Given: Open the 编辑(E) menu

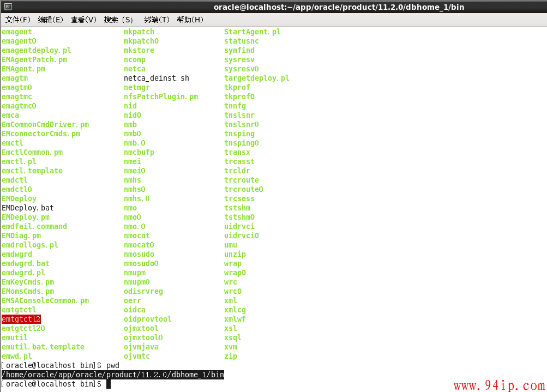Looking at the screenshot, I should tap(51, 20).
